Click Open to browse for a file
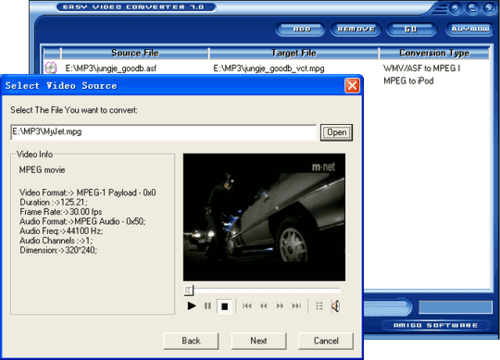500x360 pixels. (336, 132)
